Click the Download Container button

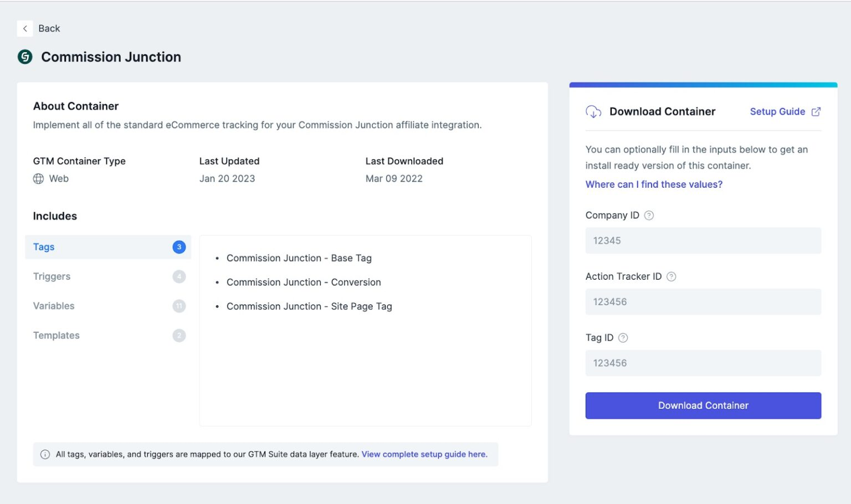703,405
